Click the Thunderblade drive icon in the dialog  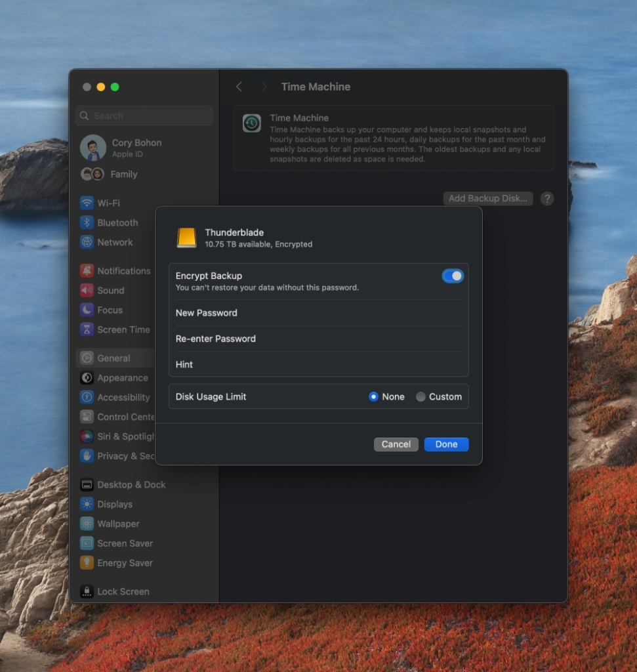coord(186,237)
